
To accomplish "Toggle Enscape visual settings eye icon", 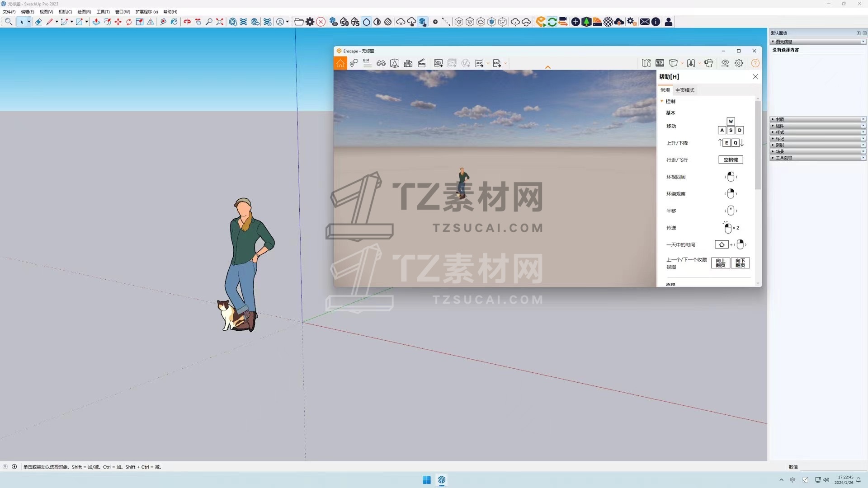I will tap(725, 63).
